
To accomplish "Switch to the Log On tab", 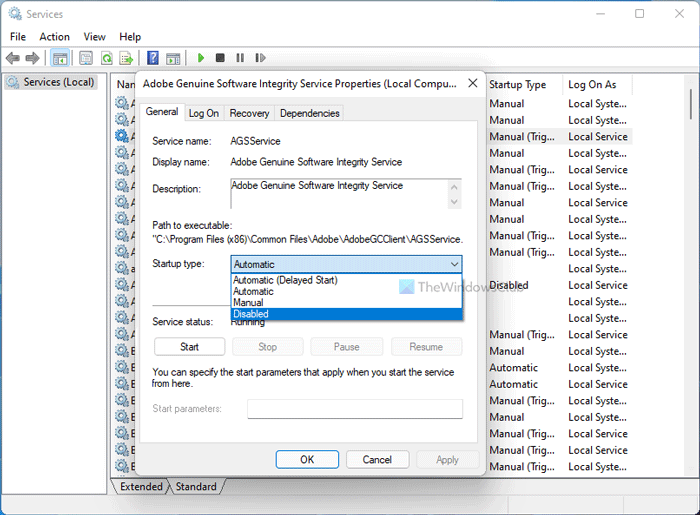I will tap(204, 113).
